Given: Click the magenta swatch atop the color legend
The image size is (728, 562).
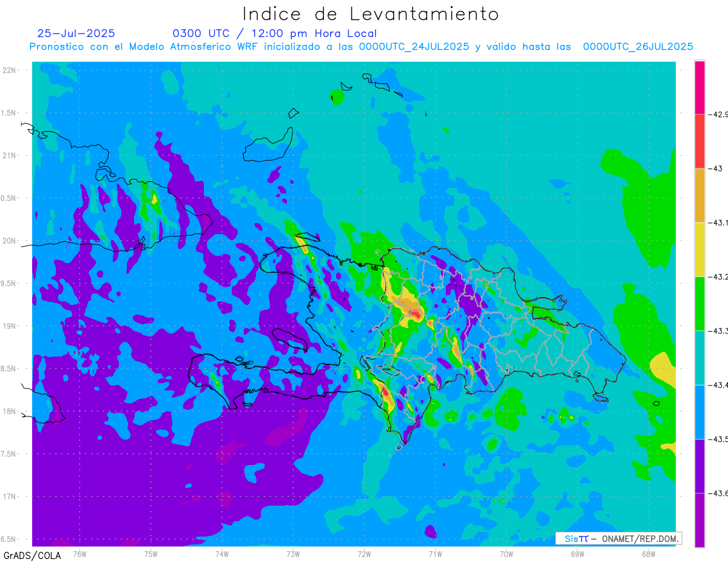Looking at the screenshot, I should tap(699, 87).
